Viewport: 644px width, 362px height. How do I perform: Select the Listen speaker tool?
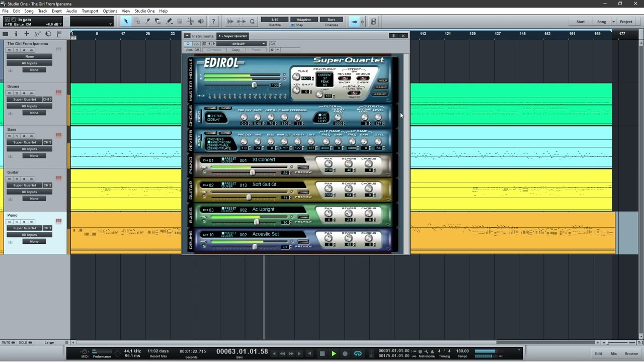201,22
